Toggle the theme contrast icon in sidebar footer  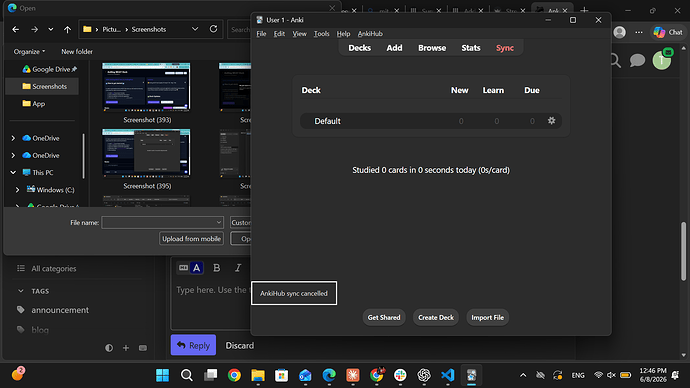click(x=109, y=348)
